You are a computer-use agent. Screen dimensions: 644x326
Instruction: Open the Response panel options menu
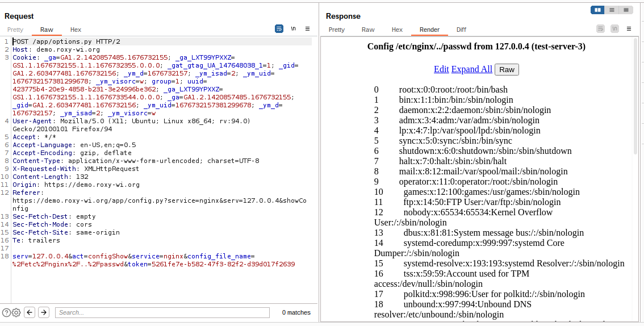tap(629, 29)
